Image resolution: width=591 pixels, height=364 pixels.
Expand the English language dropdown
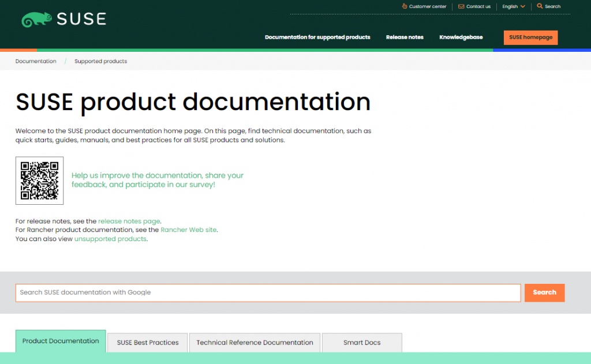click(x=513, y=6)
